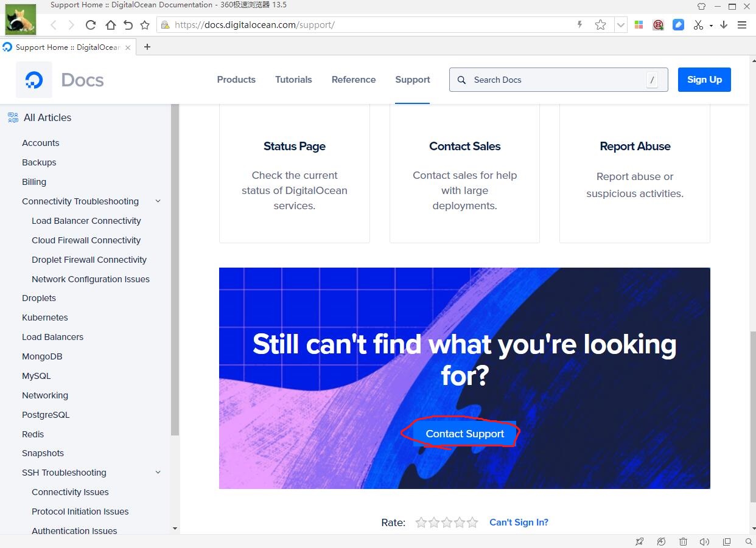This screenshot has height=548, width=756.
Task: Open the blue pen note extension
Action: [678, 25]
